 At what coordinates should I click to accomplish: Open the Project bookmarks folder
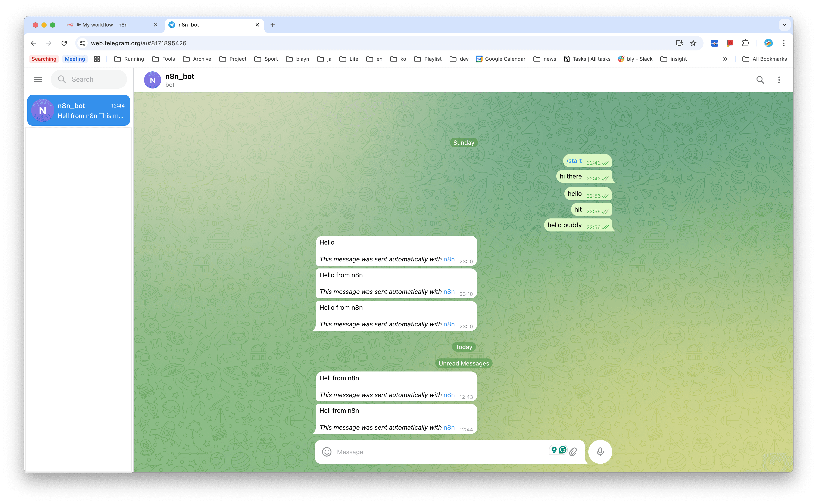[x=233, y=59]
